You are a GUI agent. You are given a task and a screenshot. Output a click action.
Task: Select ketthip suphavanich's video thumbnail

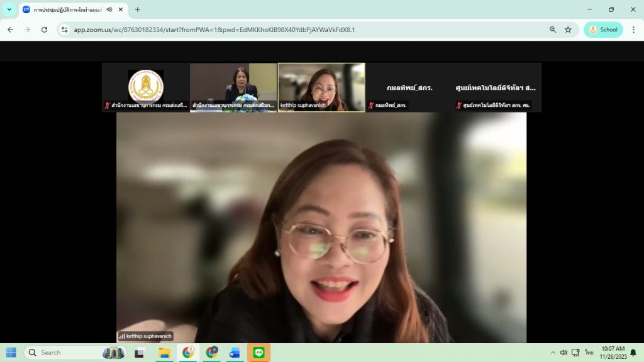pos(321,87)
